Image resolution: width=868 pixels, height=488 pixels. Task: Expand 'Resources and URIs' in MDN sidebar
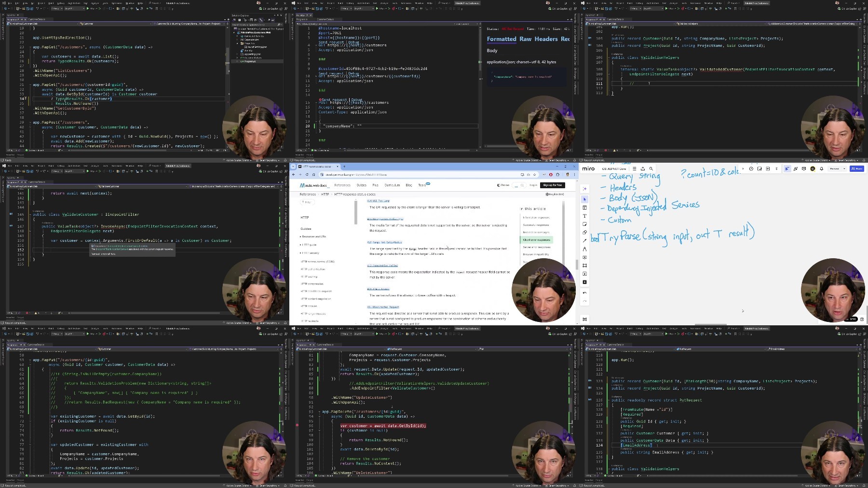(313, 237)
